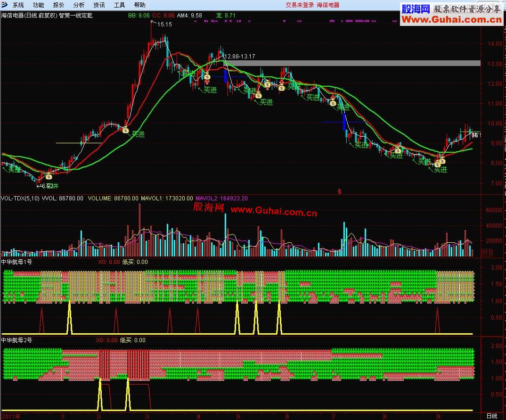Click the money bag icon below 10.00 in February
506x420 pixels.
pyautogui.click(x=125, y=131)
